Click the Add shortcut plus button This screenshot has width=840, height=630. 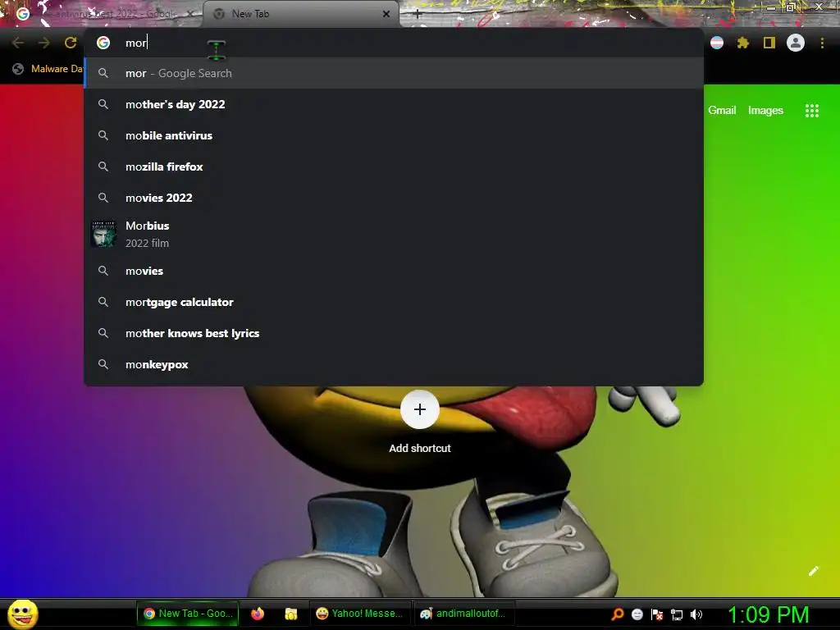coord(420,410)
